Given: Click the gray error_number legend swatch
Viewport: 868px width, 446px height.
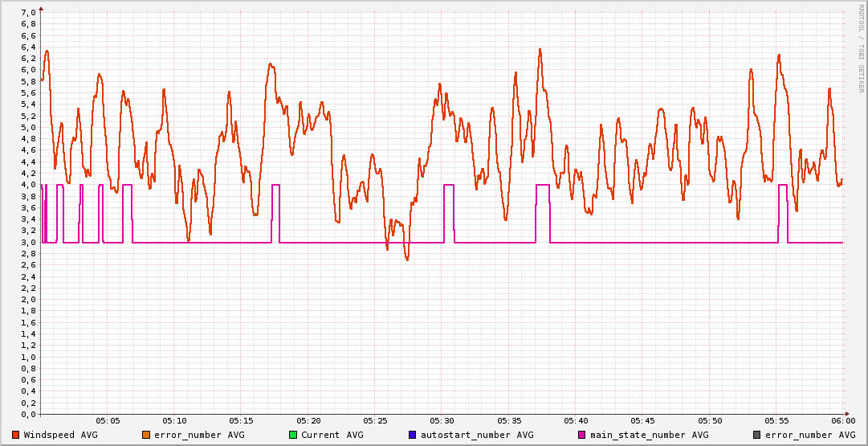Looking at the screenshot, I should (757, 435).
